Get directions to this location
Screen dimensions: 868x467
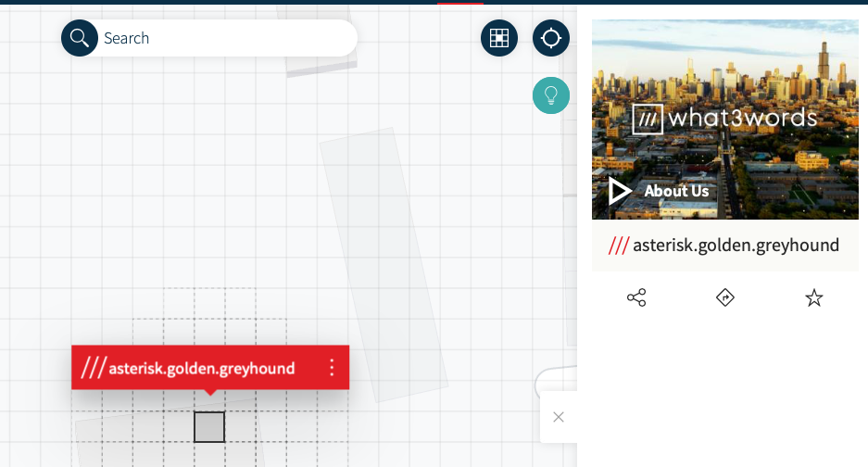(725, 297)
